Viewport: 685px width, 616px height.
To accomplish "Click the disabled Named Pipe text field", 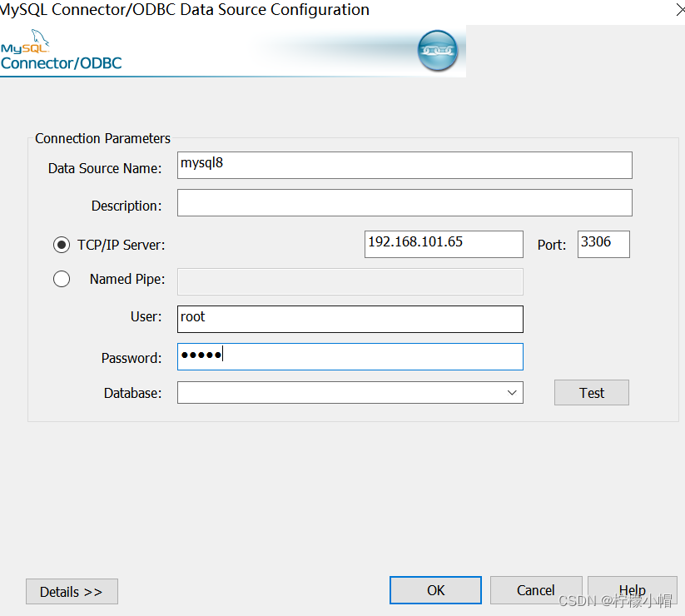I will click(x=350, y=282).
